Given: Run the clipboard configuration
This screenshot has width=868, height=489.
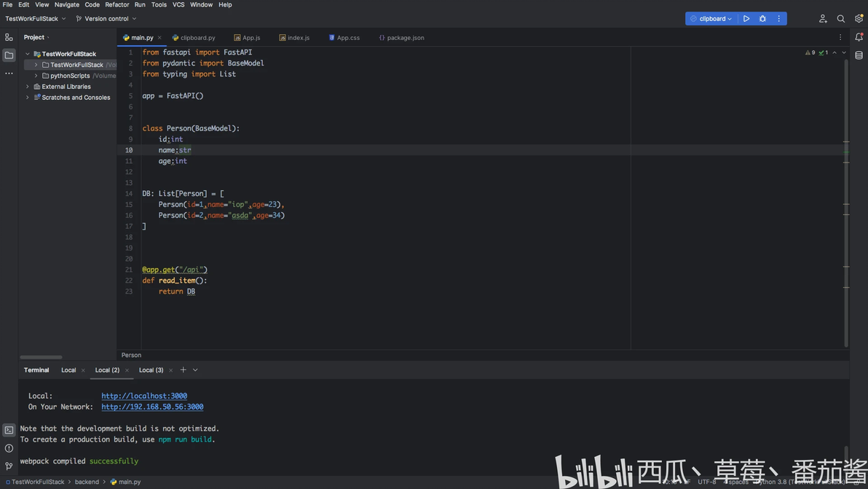Looking at the screenshot, I should coord(746,19).
